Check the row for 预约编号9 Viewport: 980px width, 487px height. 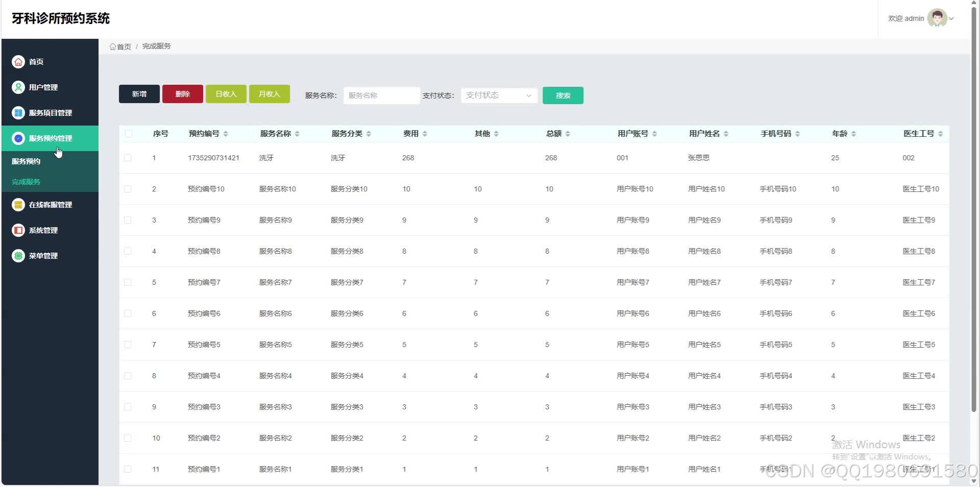[128, 220]
